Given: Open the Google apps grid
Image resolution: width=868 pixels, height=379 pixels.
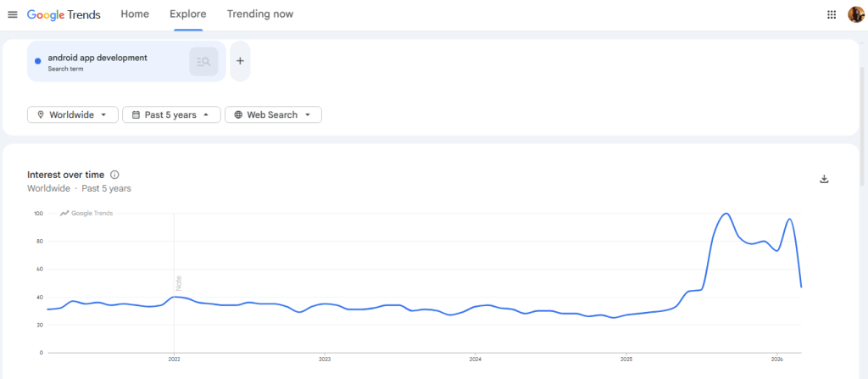Looking at the screenshot, I should click(x=832, y=14).
